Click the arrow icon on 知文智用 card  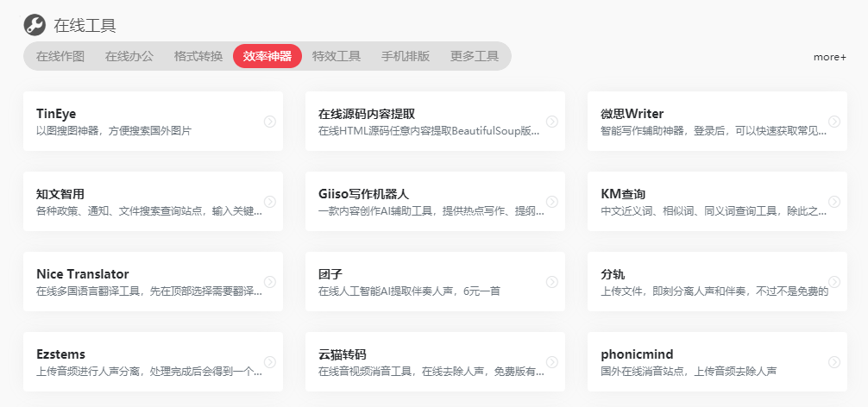pyautogui.click(x=269, y=202)
